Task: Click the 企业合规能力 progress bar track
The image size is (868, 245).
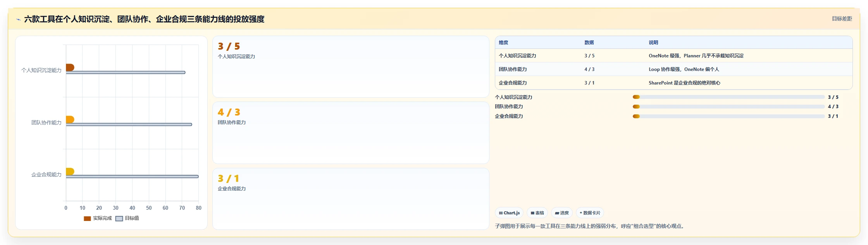Action: [x=728, y=116]
